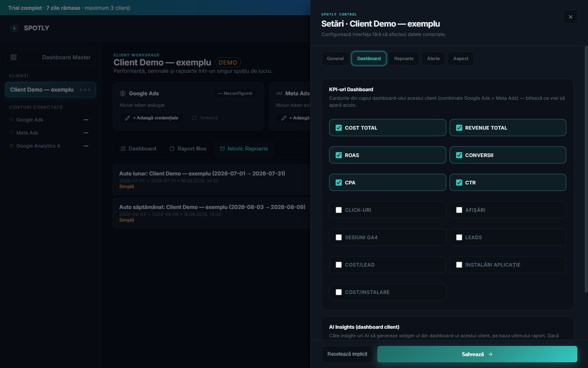Check the INSTALĂRI APLICAȚIE KPI checkbox
The height and width of the screenshot is (368, 588).
pos(459,265)
